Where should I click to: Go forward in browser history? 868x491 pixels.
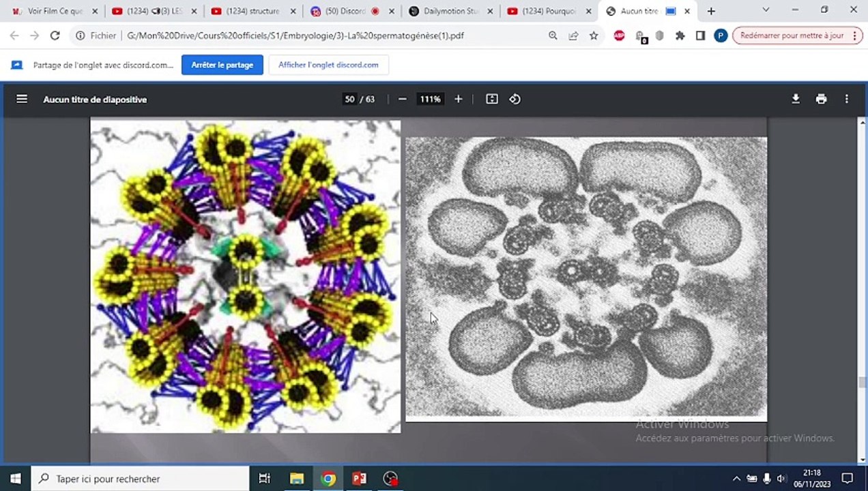(x=35, y=35)
